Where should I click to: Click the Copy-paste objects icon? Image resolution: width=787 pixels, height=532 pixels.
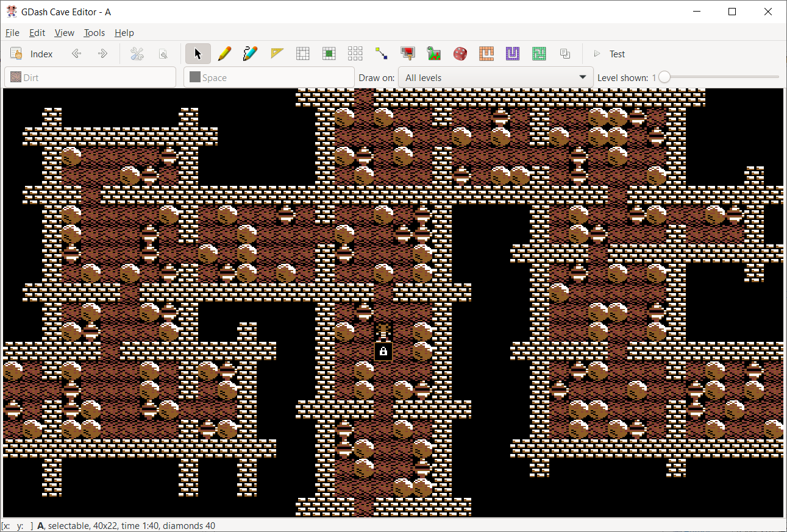(565, 54)
